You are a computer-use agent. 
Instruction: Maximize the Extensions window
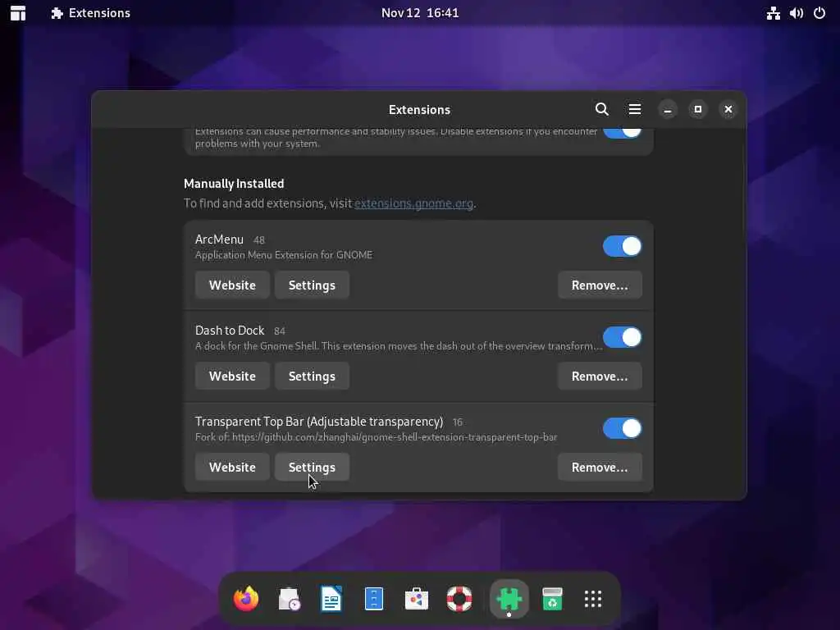(x=697, y=109)
